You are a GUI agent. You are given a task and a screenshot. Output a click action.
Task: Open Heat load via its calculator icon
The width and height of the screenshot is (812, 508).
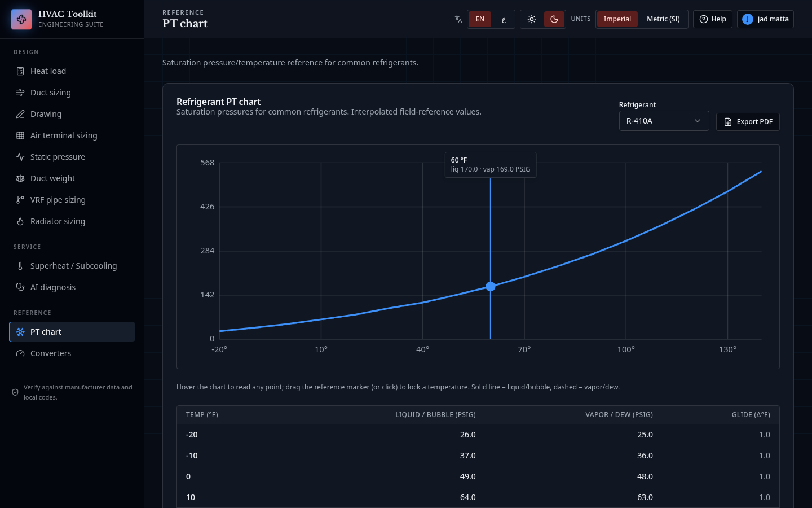pos(20,71)
